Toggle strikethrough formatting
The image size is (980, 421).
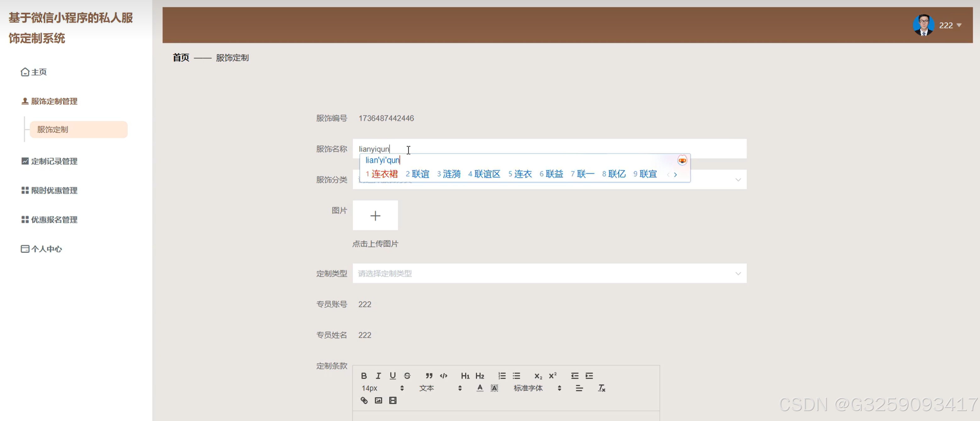407,376
